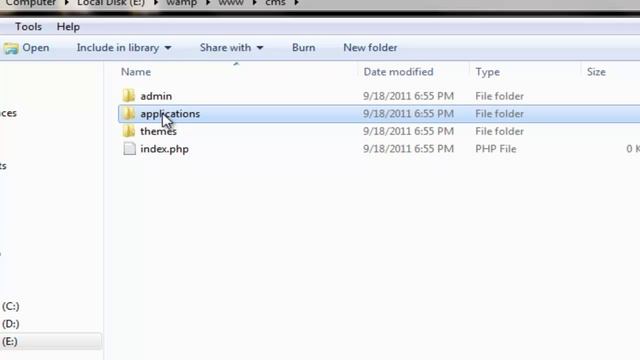Sort by Date modified column header
The width and height of the screenshot is (640, 360).
398,72
